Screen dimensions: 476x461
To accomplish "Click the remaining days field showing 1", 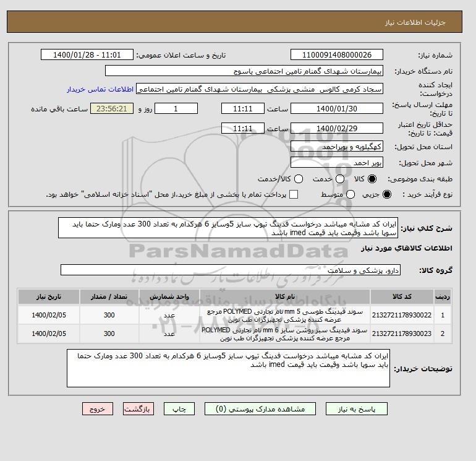I will tap(176, 108).
